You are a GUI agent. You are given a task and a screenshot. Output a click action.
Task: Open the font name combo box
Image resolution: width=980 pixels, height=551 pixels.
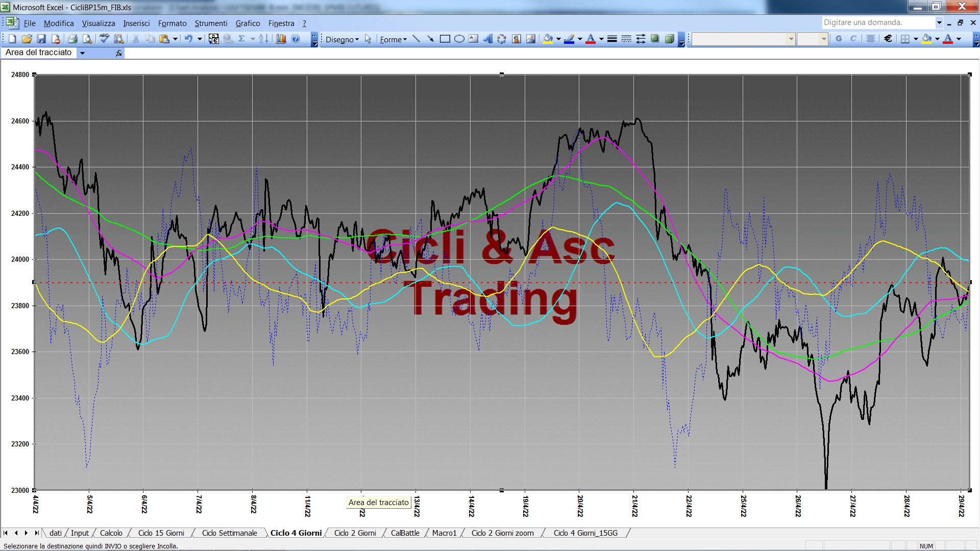pos(744,39)
